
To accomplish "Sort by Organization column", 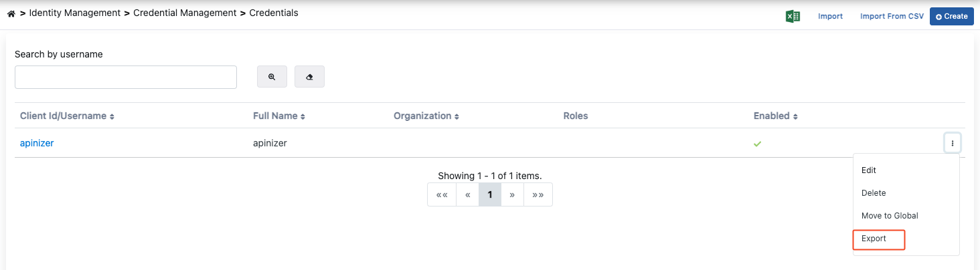I will [x=426, y=116].
